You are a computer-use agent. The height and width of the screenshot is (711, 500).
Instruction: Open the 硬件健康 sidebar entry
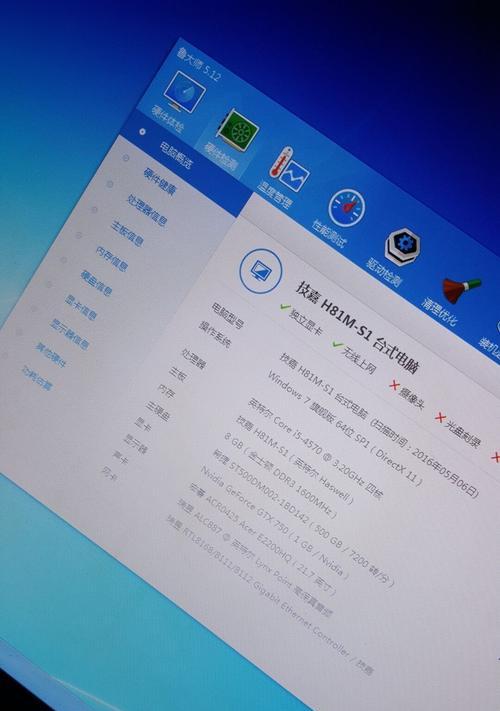click(160, 181)
